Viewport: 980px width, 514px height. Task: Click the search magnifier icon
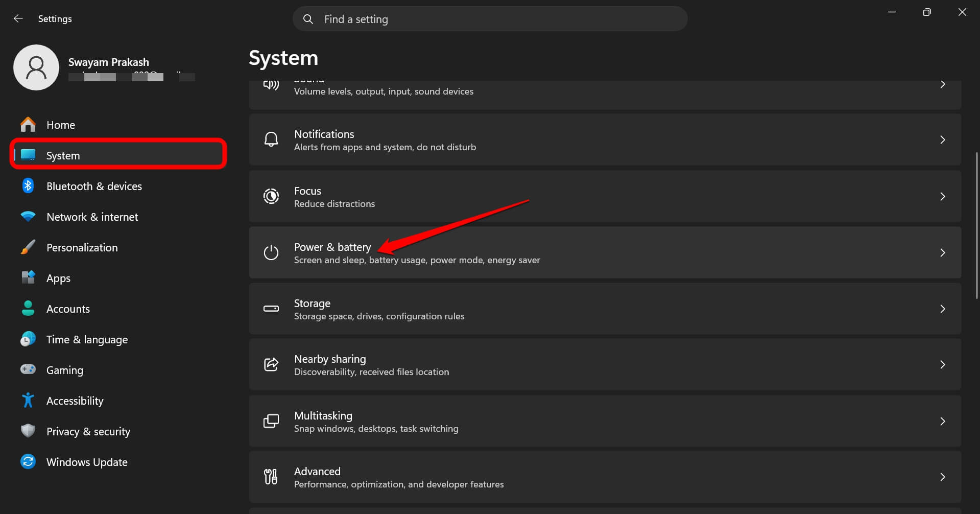tap(308, 19)
